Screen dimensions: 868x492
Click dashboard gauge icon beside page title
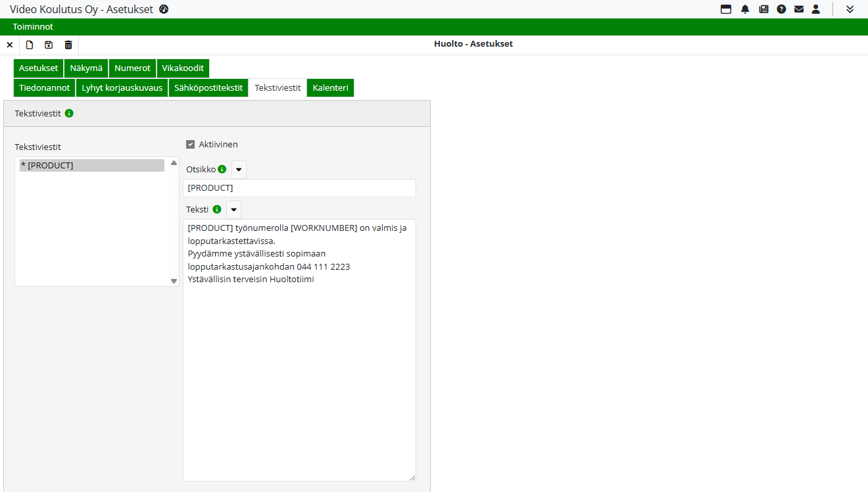(164, 9)
